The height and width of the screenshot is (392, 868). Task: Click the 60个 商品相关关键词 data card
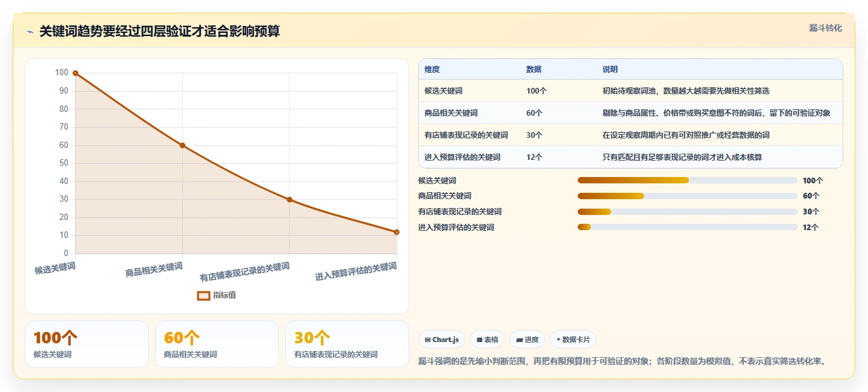coord(217,344)
